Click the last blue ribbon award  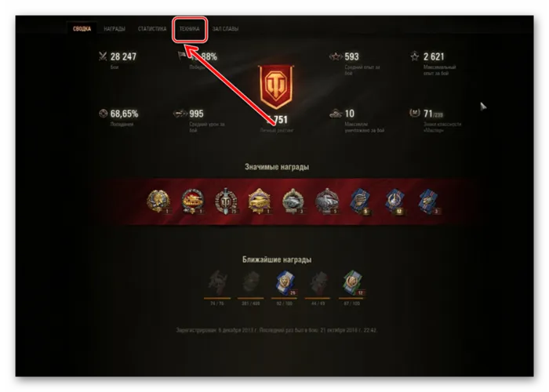pyautogui.click(x=428, y=201)
